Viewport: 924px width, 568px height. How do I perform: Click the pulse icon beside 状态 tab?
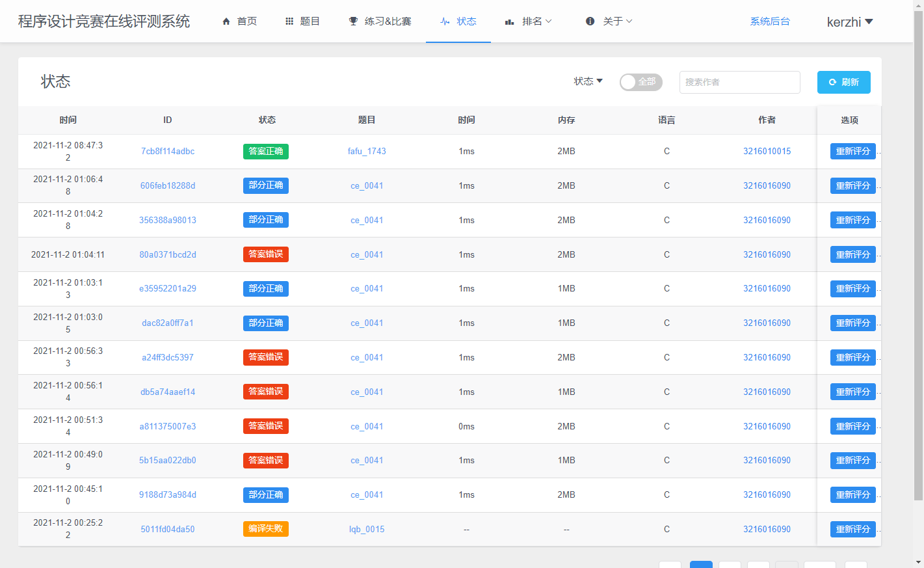445,21
